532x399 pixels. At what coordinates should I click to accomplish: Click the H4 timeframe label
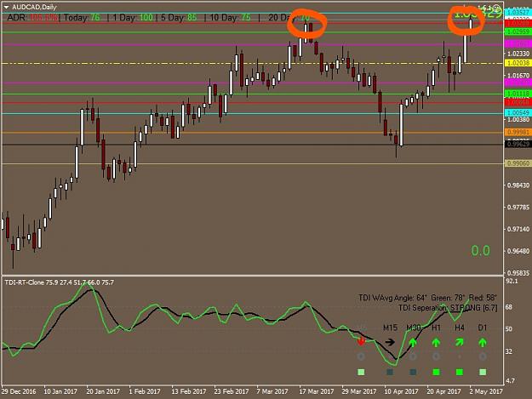point(460,328)
